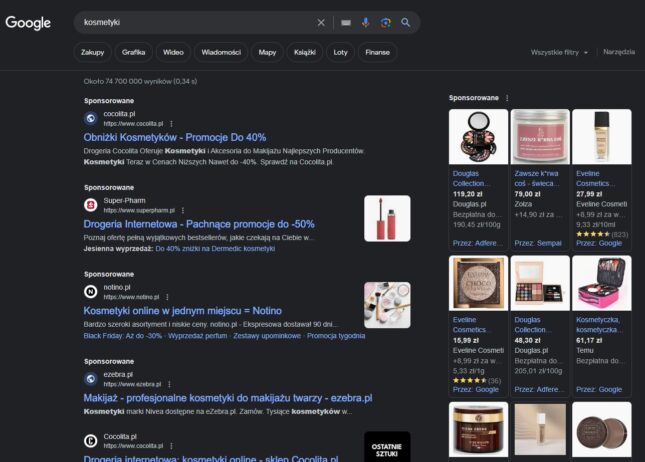
Task: Start voice search with microphone icon
Action: [x=365, y=23]
